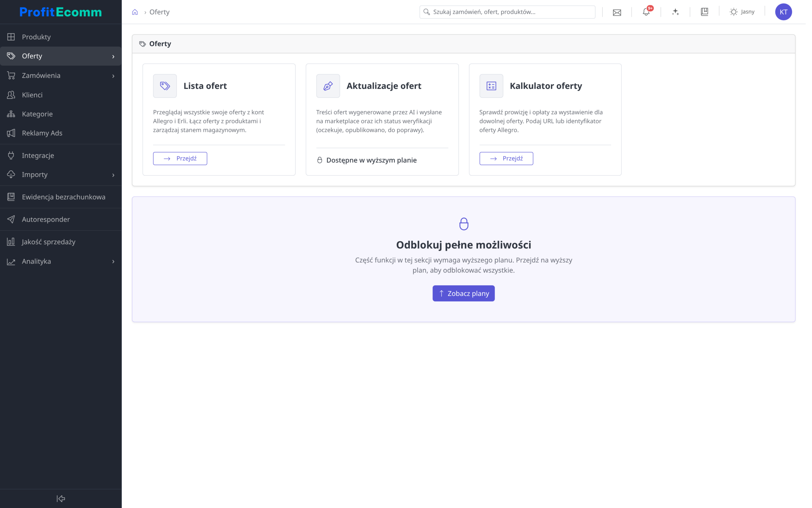
Task: Expand the Importy sidebar chevron
Action: coord(114,175)
